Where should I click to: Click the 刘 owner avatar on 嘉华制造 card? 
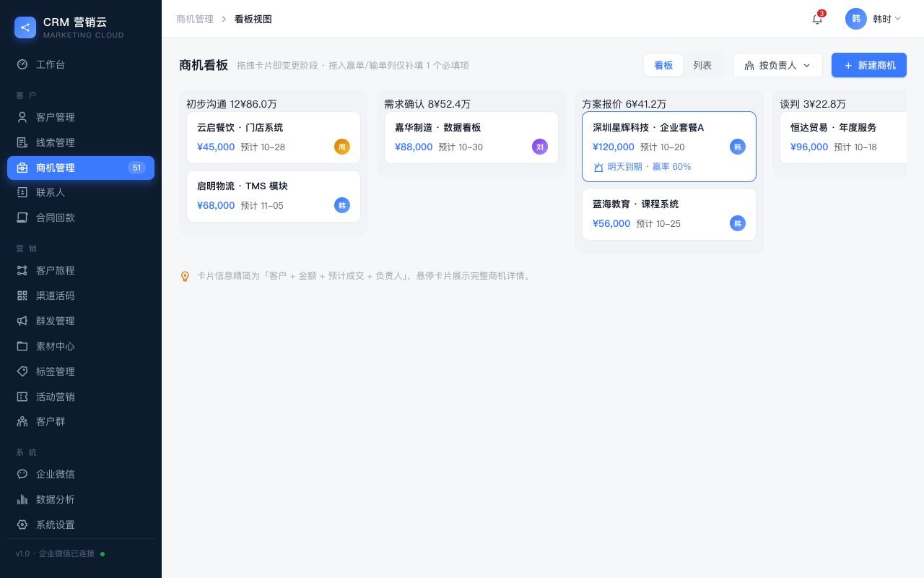click(540, 147)
